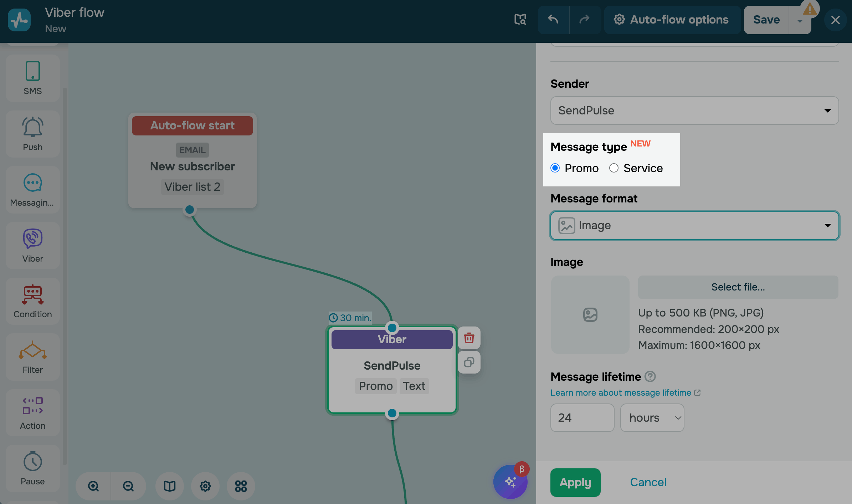Screen dimensions: 852x504
Task: Select the Promo message type
Action: coord(555,168)
